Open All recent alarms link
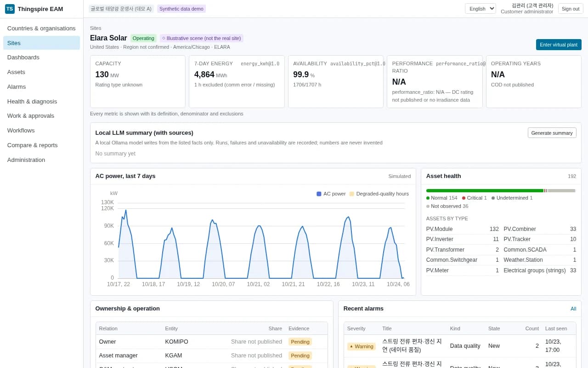The width and height of the screenshot is (588, 368). click(x=573, y=309)
